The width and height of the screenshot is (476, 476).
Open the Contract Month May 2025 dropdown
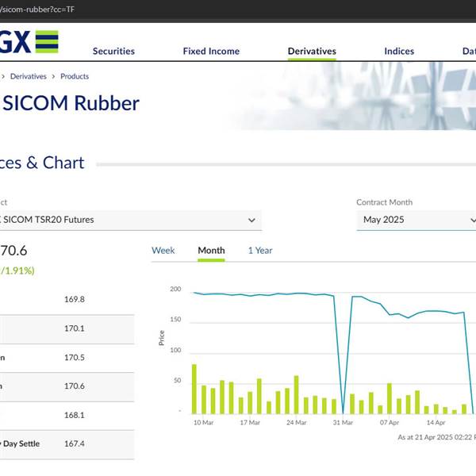416,220
